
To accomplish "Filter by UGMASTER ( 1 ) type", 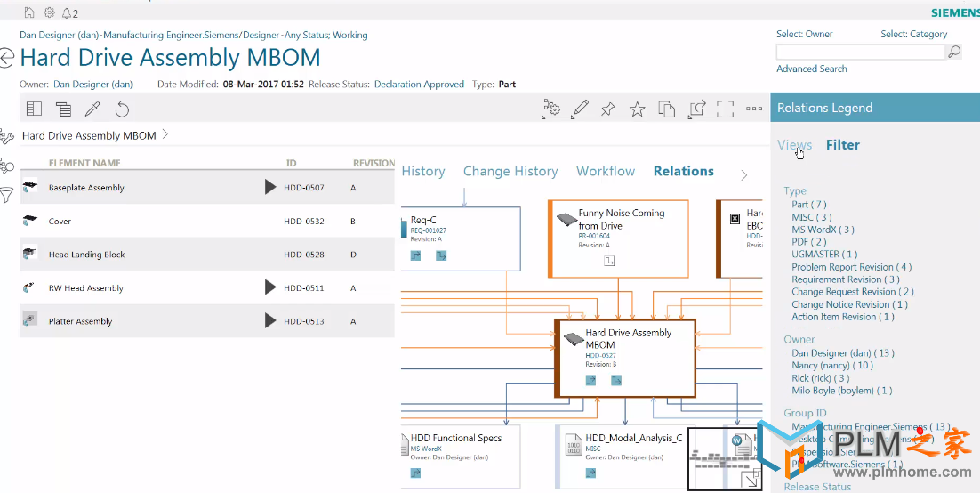I will [824, 254].
